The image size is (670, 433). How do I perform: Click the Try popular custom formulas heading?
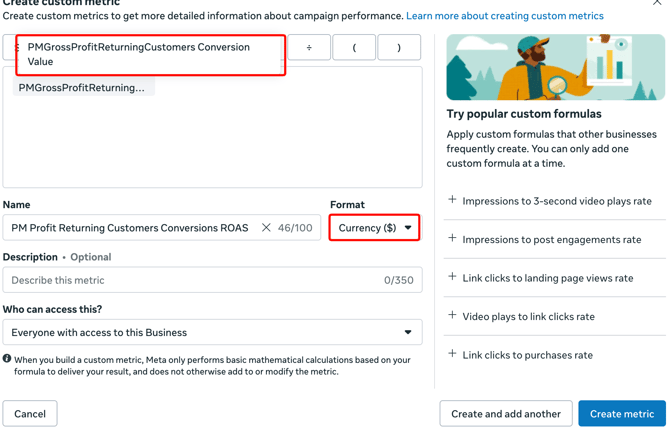524,114
